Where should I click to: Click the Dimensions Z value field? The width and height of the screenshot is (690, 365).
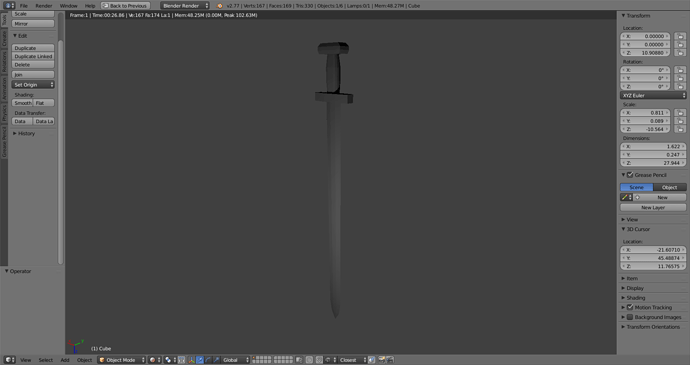pos(653,163)
